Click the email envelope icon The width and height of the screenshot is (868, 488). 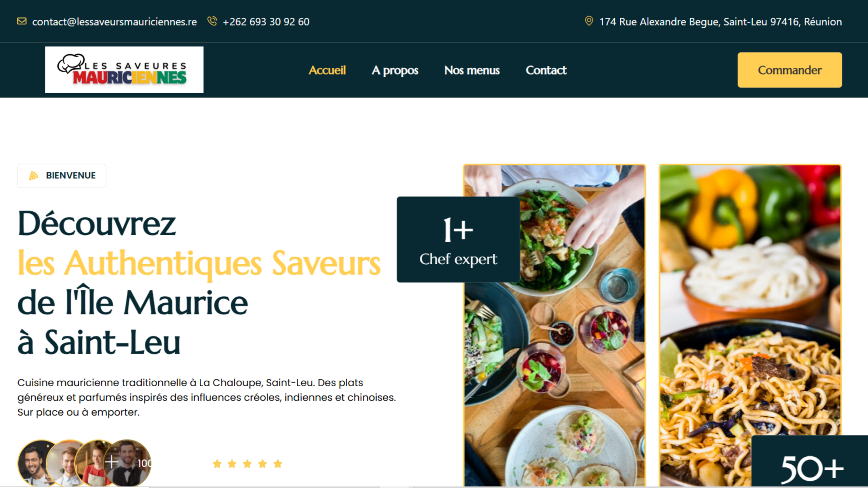(x=22, y=21)
